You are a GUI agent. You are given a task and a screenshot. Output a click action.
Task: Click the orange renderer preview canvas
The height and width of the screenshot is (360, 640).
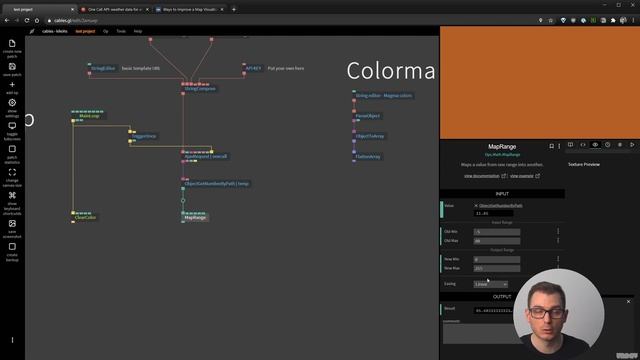click(x=540, y=83)
